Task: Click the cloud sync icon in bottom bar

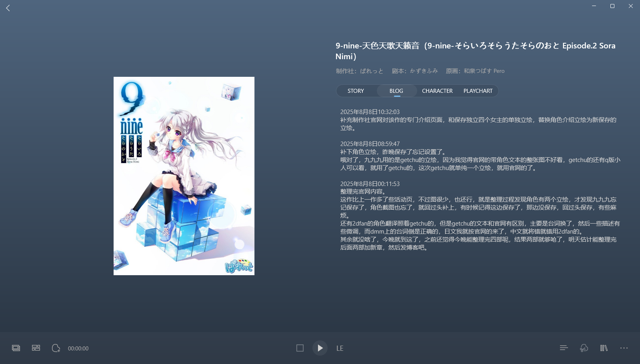Action: pyautogui.click(x=584, y=348)
